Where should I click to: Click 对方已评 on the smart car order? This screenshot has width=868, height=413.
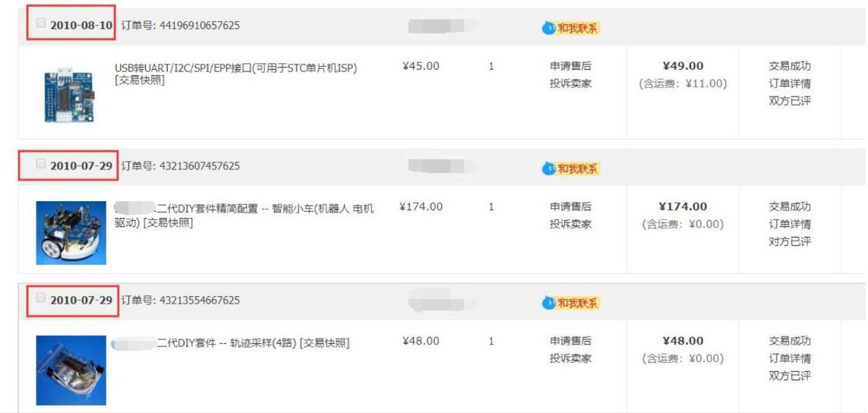[x=790, y=241]
